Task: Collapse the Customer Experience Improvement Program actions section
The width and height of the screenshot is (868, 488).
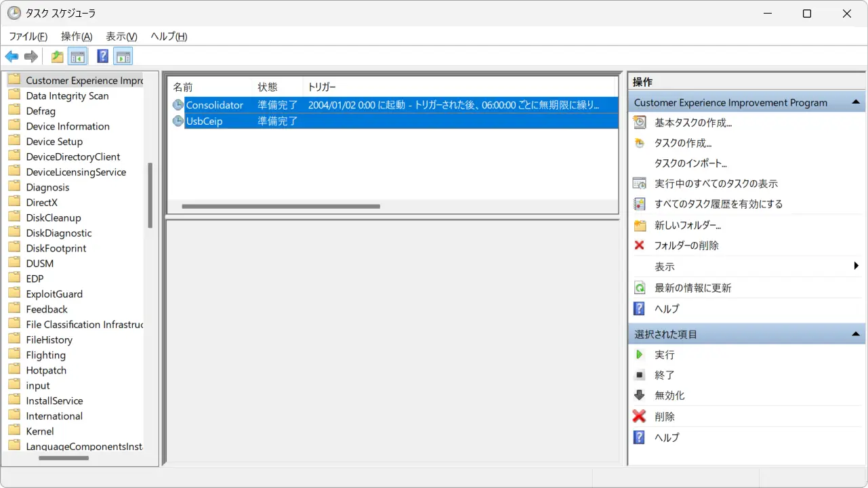Action: (856, 102)
